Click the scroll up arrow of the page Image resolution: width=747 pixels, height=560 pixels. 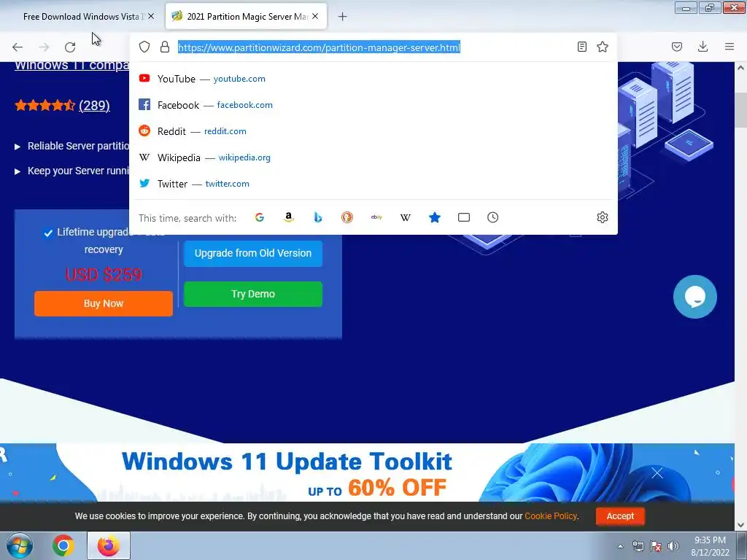[741, 68]
